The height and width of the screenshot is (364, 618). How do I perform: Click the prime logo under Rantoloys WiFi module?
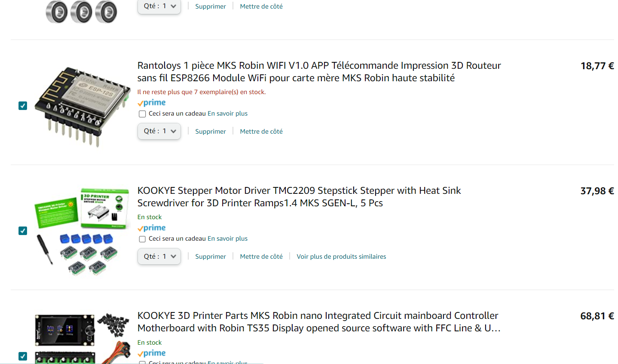(151, 103)
